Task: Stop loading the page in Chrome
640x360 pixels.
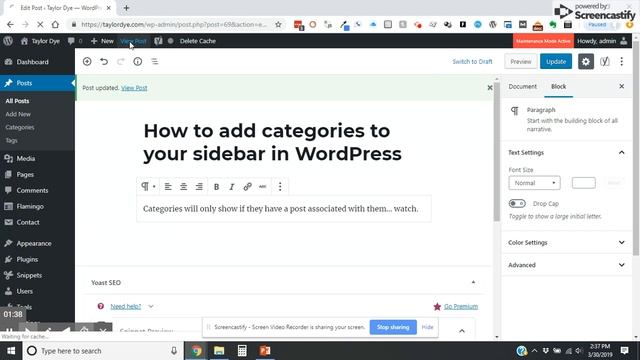Action: [x=40, y=24]
